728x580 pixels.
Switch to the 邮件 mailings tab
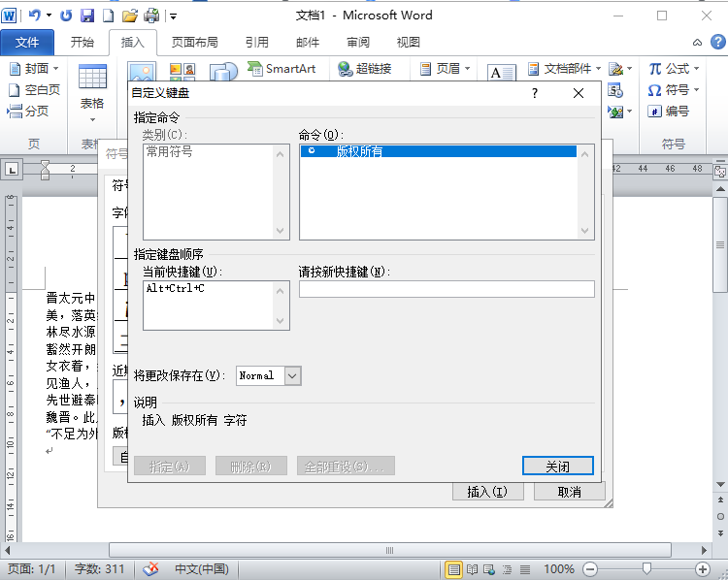point(308,43)
